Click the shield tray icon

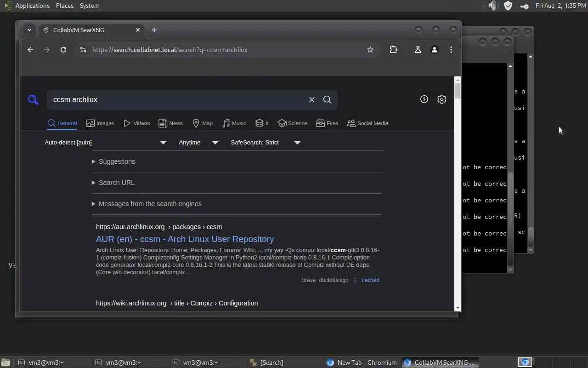pos(508,6)
